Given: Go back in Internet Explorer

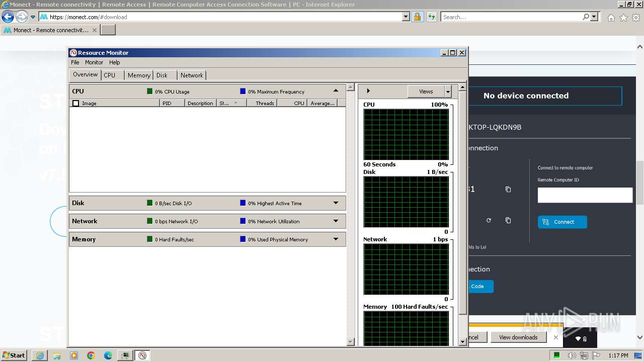Looking at the screenshot, I should 8,17.
